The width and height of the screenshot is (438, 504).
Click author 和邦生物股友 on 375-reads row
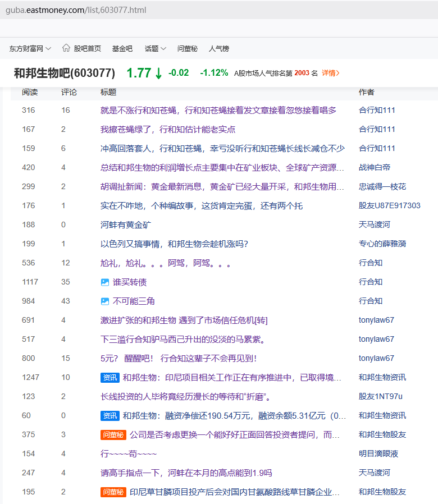382,434
